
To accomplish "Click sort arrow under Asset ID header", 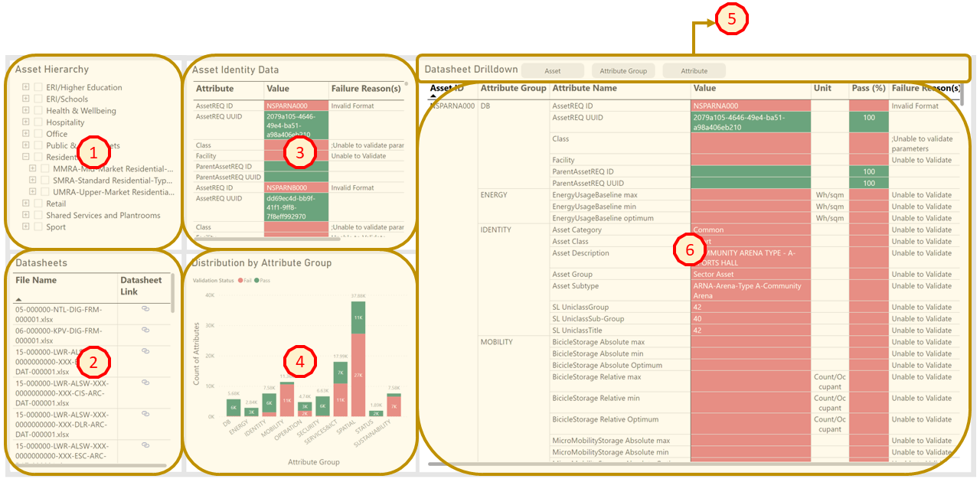I will [434, 97].
